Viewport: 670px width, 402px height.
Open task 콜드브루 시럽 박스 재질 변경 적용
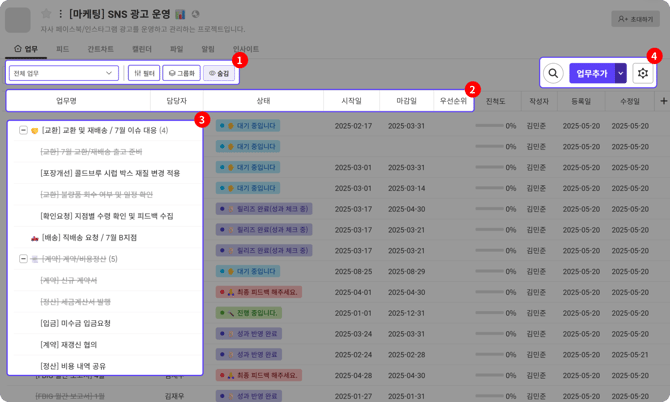pos(110,173)
